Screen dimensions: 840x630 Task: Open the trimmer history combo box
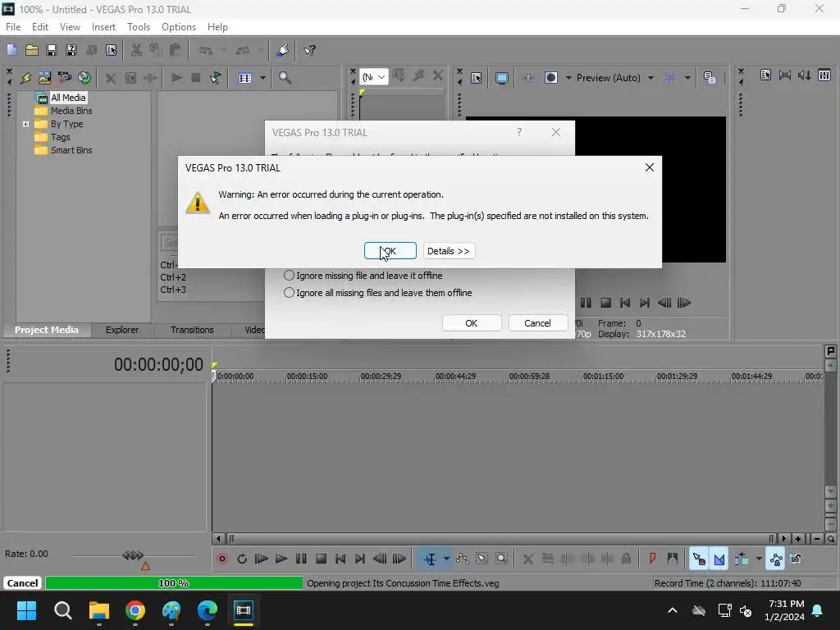pyautogui.click(x=373, y=77)
